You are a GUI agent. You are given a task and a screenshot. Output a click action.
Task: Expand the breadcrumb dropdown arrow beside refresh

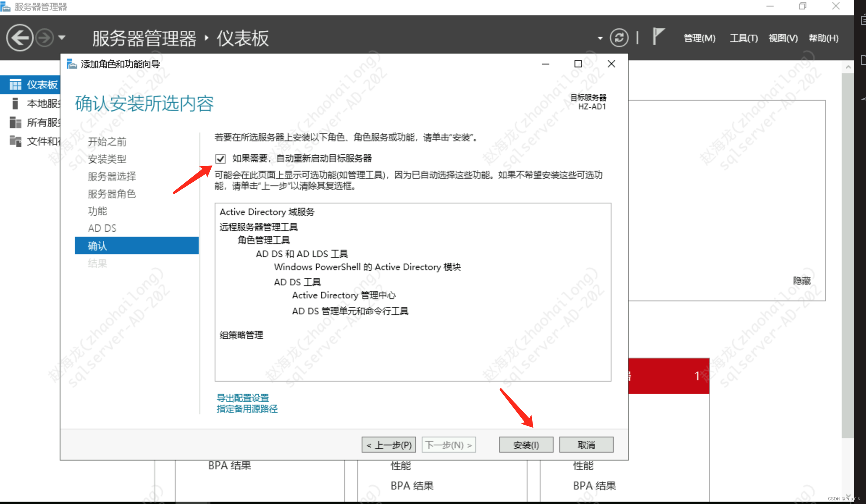pos(600,38)
